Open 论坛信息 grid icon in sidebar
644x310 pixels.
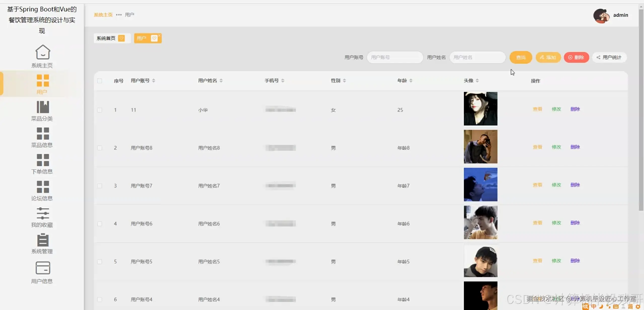point(43,187)
